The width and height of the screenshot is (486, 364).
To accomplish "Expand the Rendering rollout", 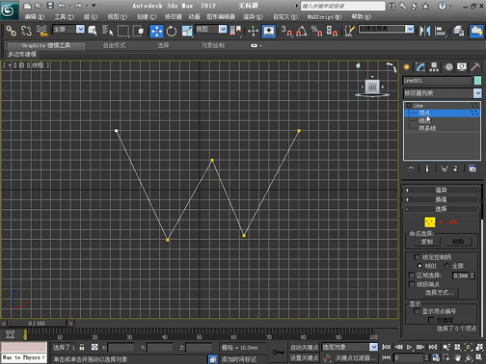I will point(441,190).
